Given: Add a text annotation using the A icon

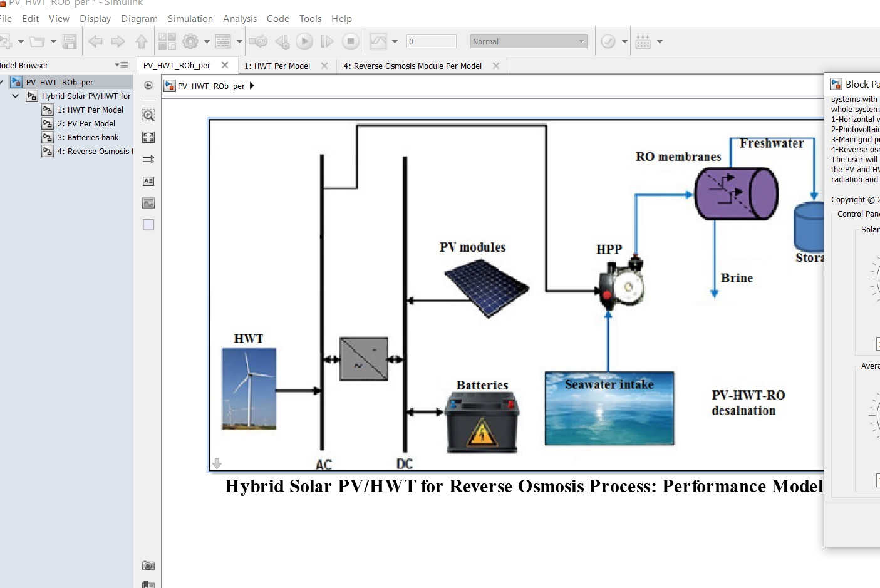Looking at the screenshot, I should click(148, 181).
